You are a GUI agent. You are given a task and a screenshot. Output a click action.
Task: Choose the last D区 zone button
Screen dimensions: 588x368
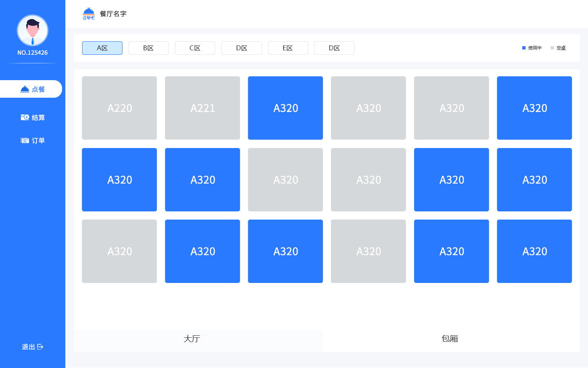click(334, 48)
